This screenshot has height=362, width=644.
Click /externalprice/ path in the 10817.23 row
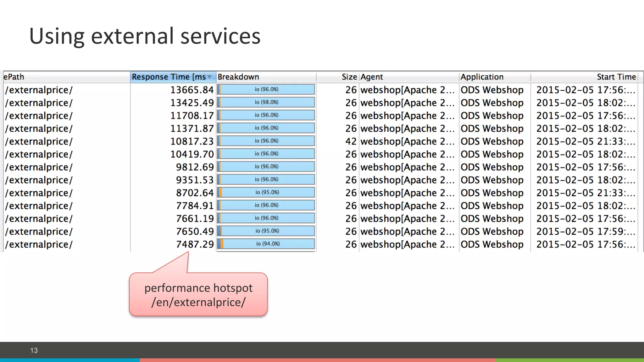coord(39,141)
